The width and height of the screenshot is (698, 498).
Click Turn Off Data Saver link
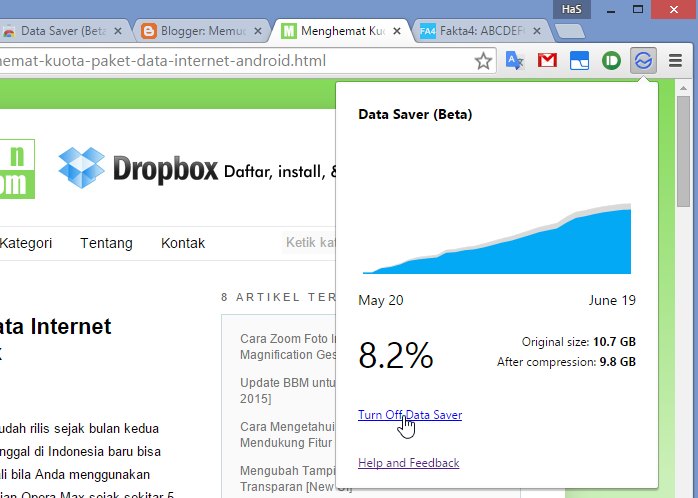[410, 415]
